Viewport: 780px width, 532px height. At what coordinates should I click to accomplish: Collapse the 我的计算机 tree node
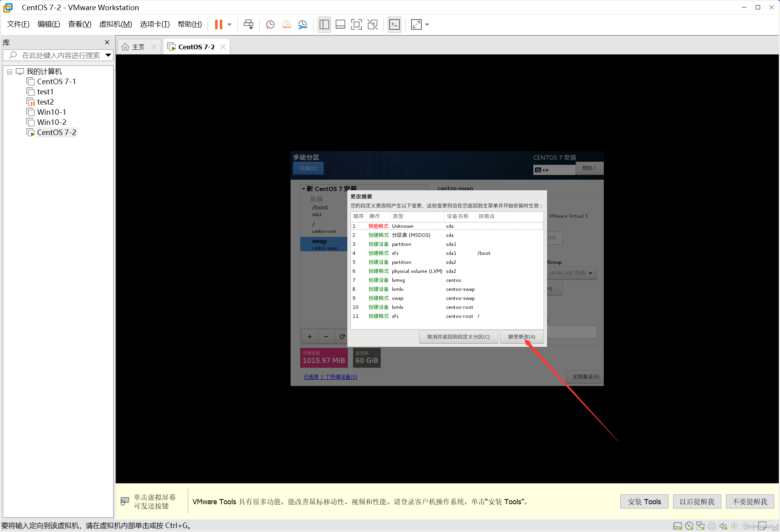pos(9,72)
